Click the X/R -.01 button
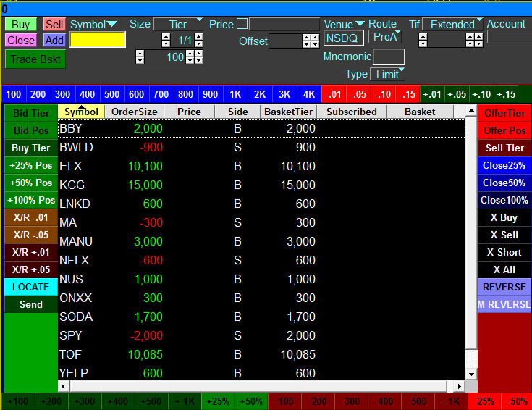The height and width of the screenshot is (410, 532). (x=31, y=217)
